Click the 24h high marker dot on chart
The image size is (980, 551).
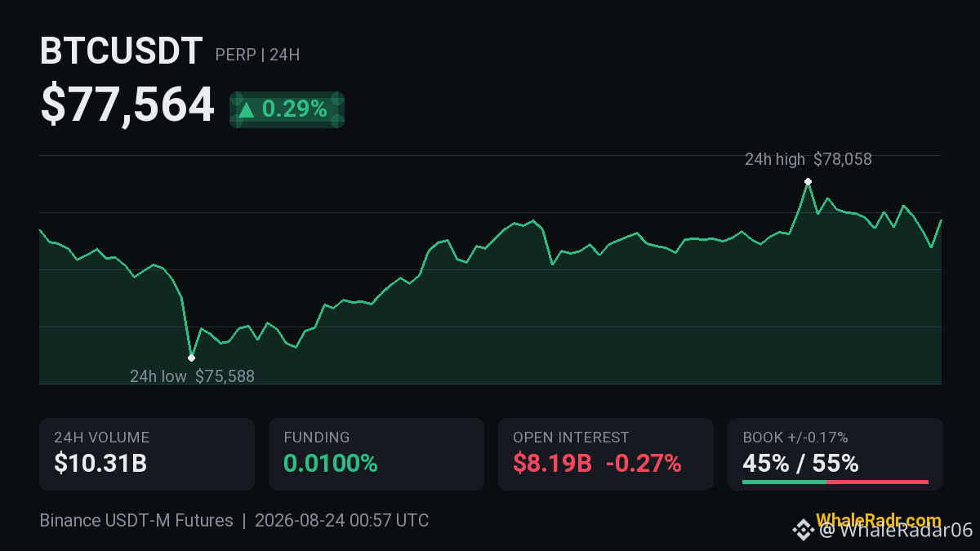coord(808,181)
